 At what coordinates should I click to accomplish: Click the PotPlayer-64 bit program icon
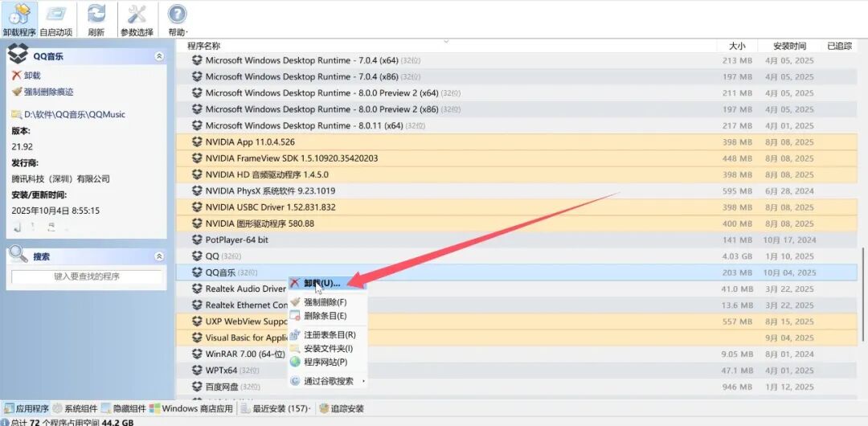[197, 240]
